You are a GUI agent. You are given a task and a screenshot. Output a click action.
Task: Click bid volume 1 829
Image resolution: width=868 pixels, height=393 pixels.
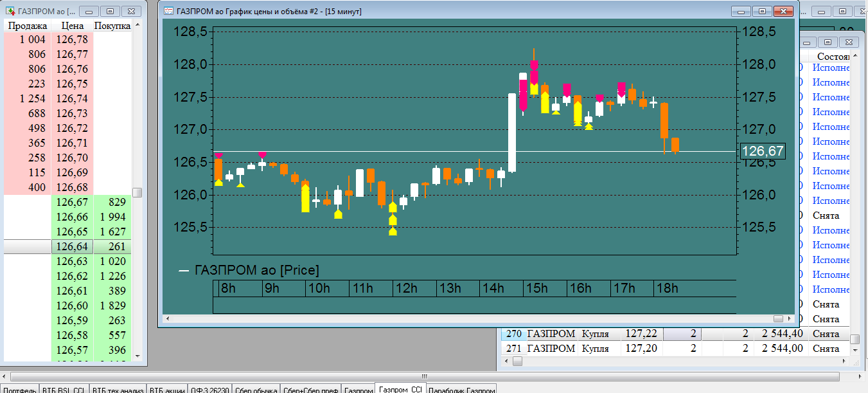112,306
